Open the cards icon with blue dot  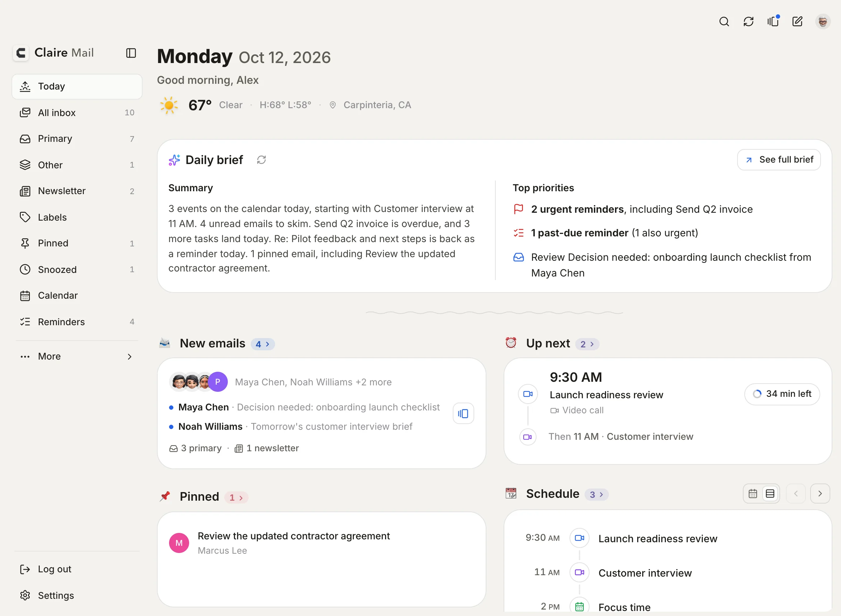(x=773, y=21)
